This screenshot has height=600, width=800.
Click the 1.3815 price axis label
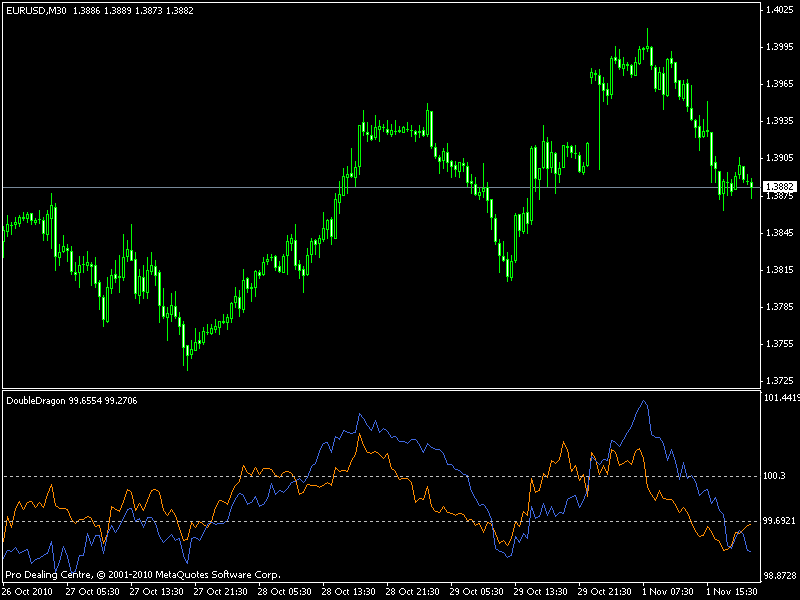point(779,270)
